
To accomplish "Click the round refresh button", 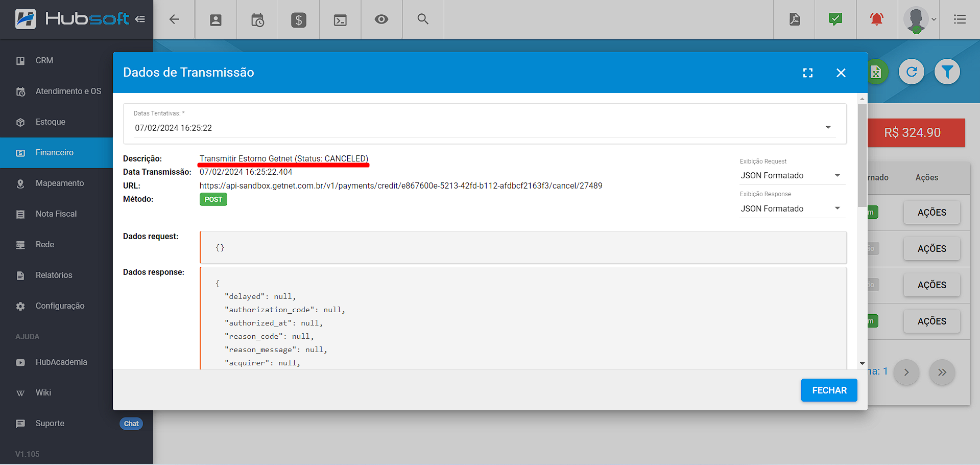I will [x=912, y=72].
